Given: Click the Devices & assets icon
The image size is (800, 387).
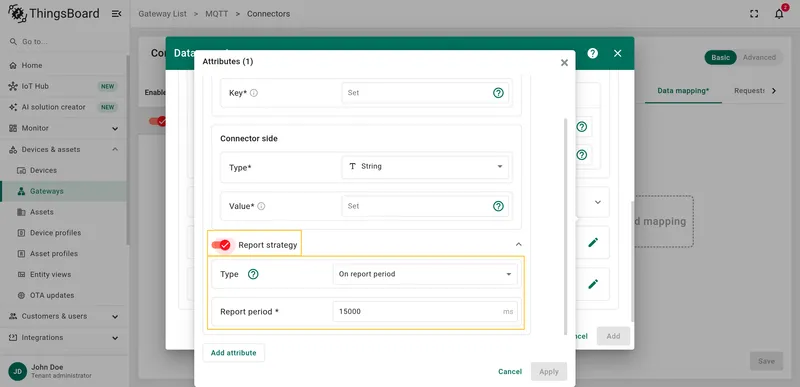Looking at the screenshot, I should pyautogui.click(x=13, y=149).
